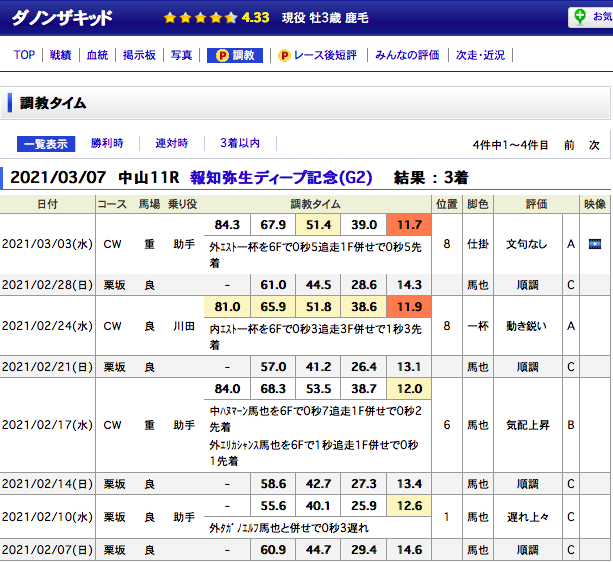Click the 結果：3着 result text

[x=431, y=178]
